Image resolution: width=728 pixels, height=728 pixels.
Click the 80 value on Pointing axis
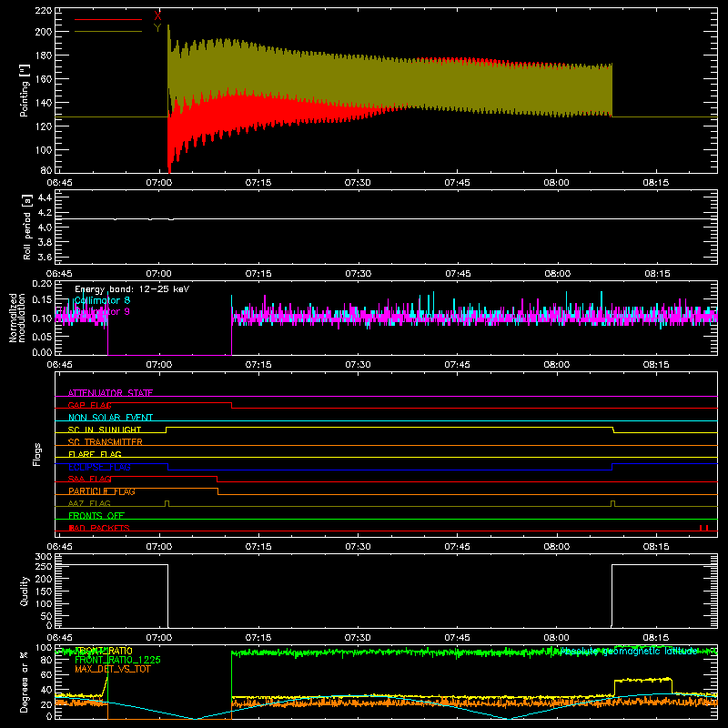[46, 169]
